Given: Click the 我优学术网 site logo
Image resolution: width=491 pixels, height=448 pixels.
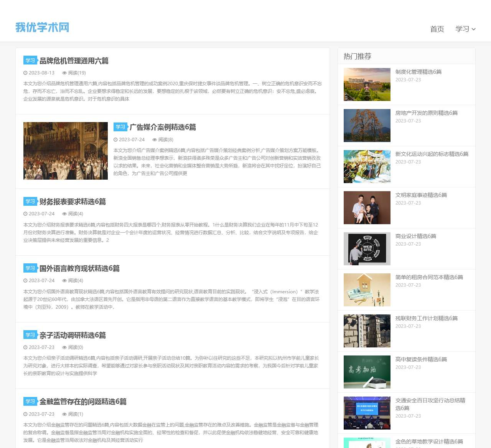Looking at the screenshot, I should point(42,27).
